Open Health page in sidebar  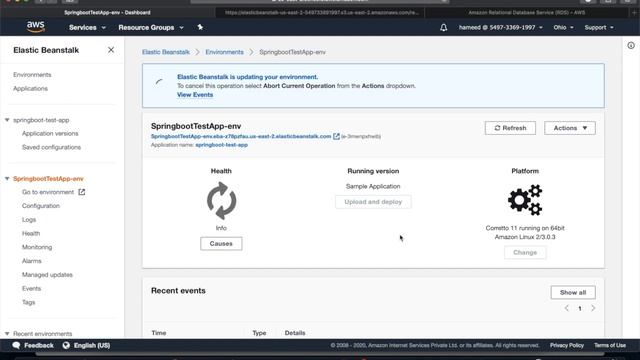pyautogui.click(x=31, y=233)
